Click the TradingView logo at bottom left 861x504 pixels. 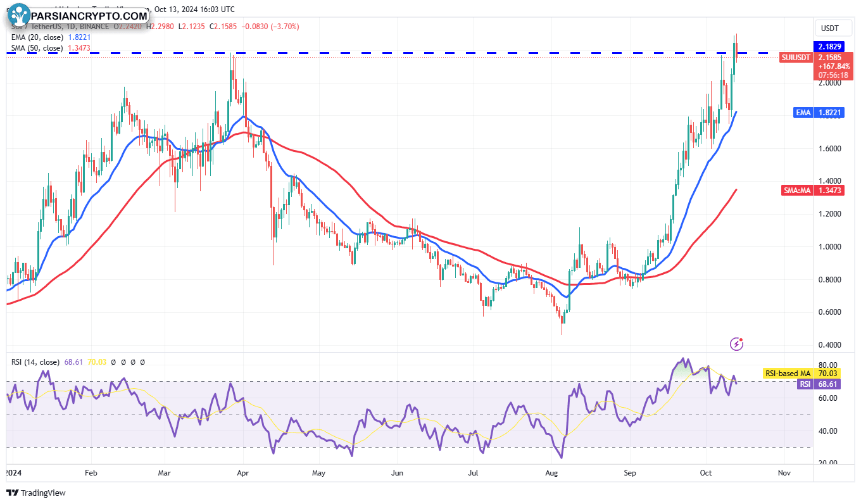pyautogui.click(x=36, y=493)
